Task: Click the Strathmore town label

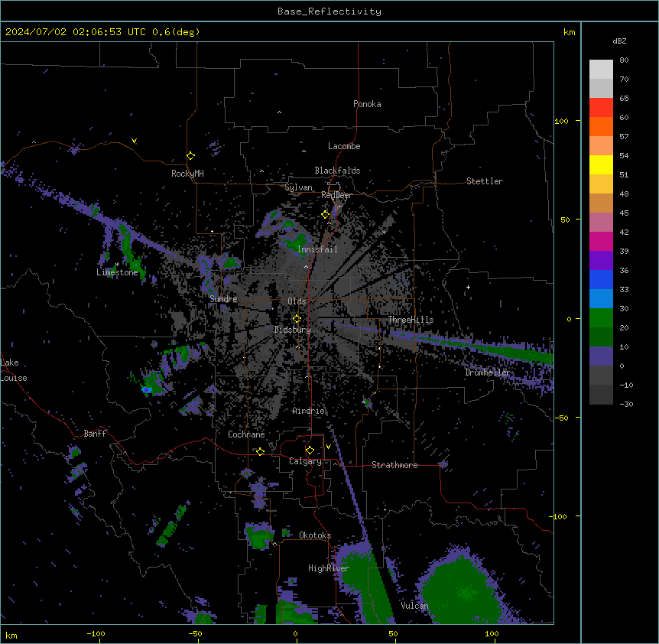Action: click(x=394, y=465)
